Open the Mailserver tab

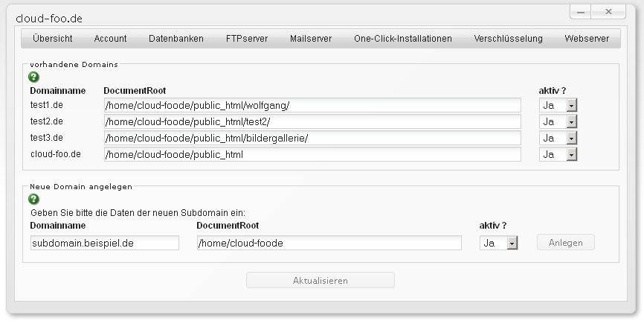tap(311, 39)
